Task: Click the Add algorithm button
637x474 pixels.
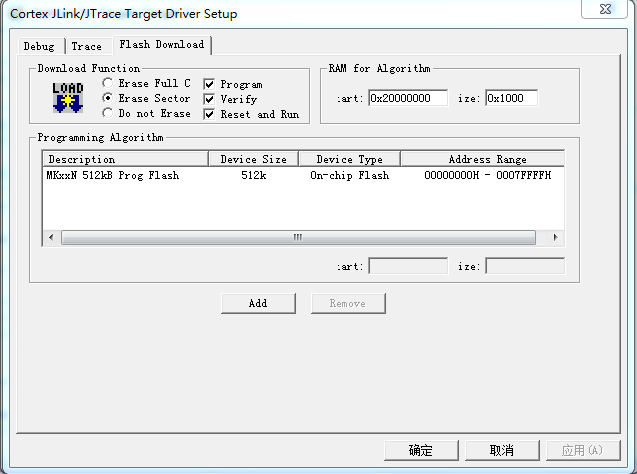Action: coord(258,303)
